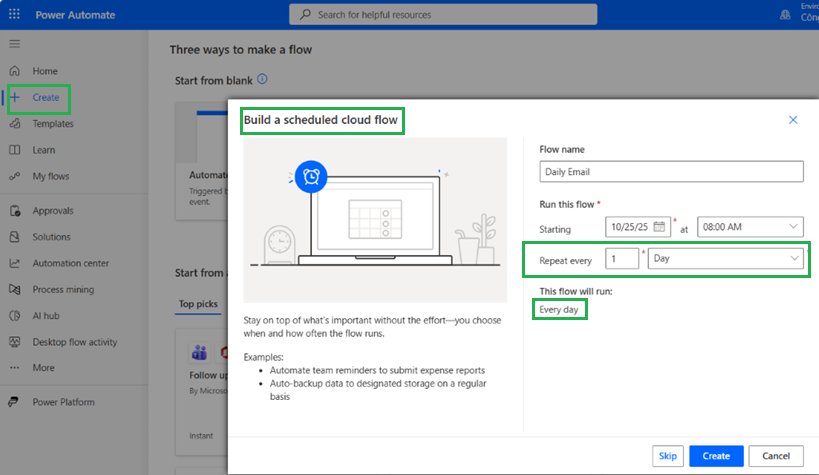The image size is (819, 475).
Task: Select Learn in the sidebar
Action: (x=43, y=150)
